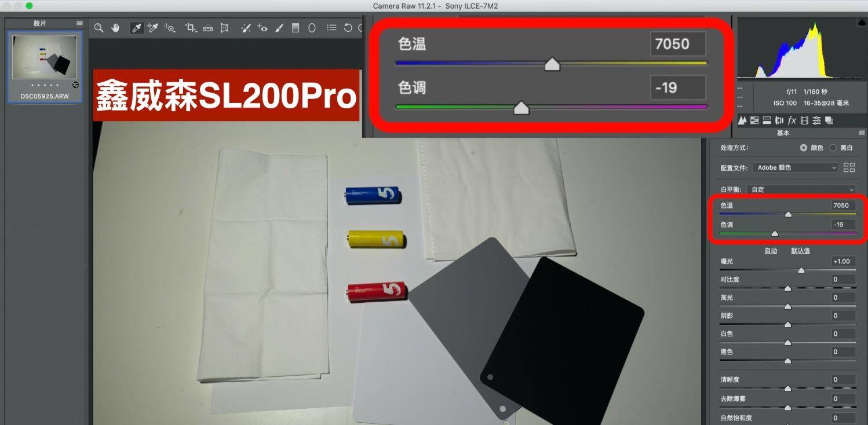Click the 自动 auto link
The height and width of the screenshot is (425, 868).
point(771,251)
